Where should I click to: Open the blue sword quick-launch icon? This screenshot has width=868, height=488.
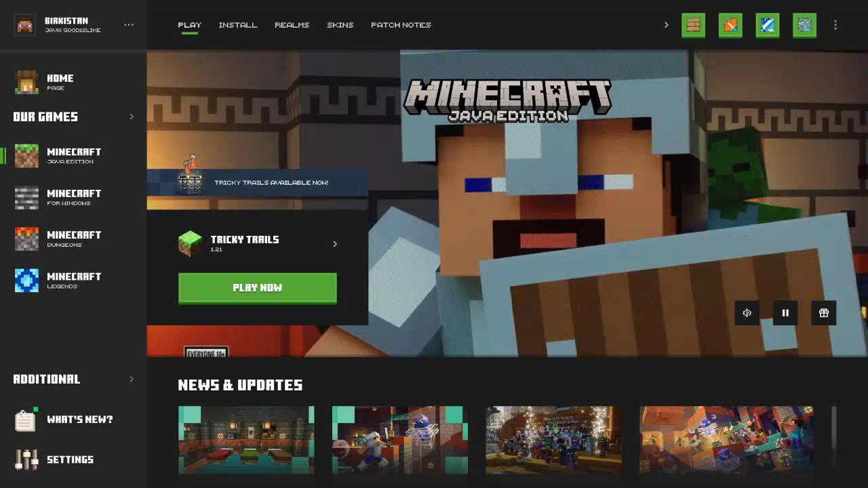point(768,26)
